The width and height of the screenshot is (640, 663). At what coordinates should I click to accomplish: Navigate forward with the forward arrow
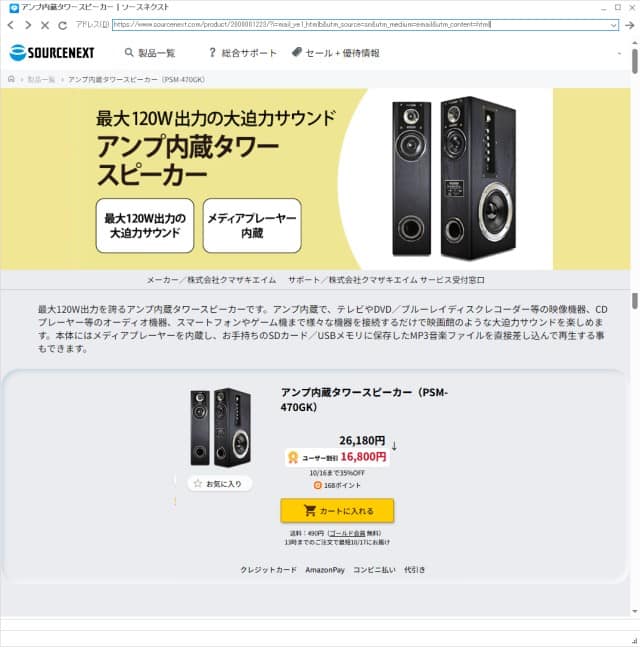click(x=28, y=25)
